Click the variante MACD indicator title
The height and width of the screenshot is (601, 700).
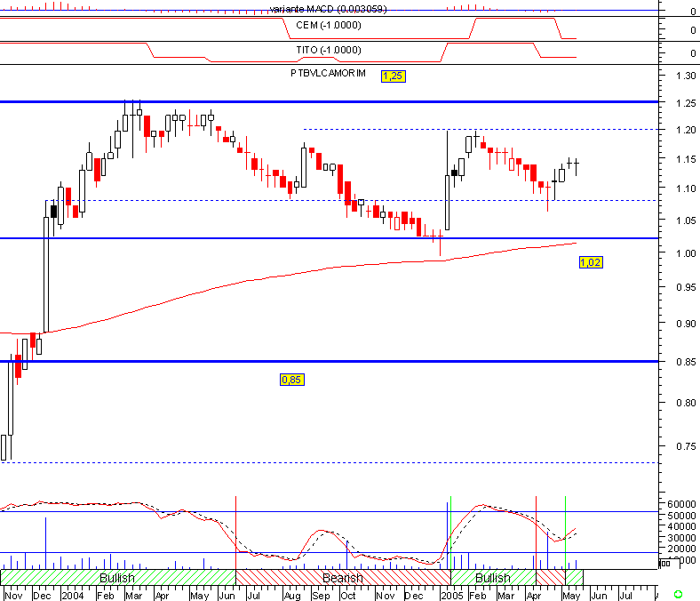(x=328, y=9)
